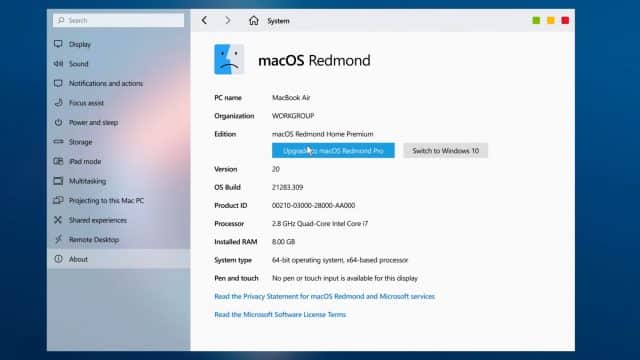Open Projecting to this Mac PC
The image size is (640, 360).
coord(118,200)
